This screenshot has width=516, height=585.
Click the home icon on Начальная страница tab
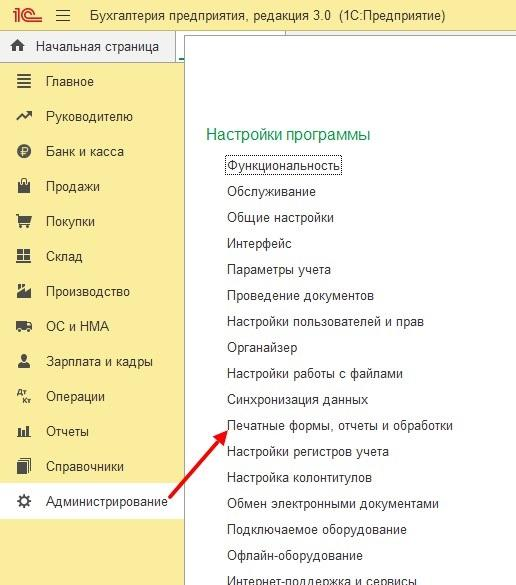18,46
